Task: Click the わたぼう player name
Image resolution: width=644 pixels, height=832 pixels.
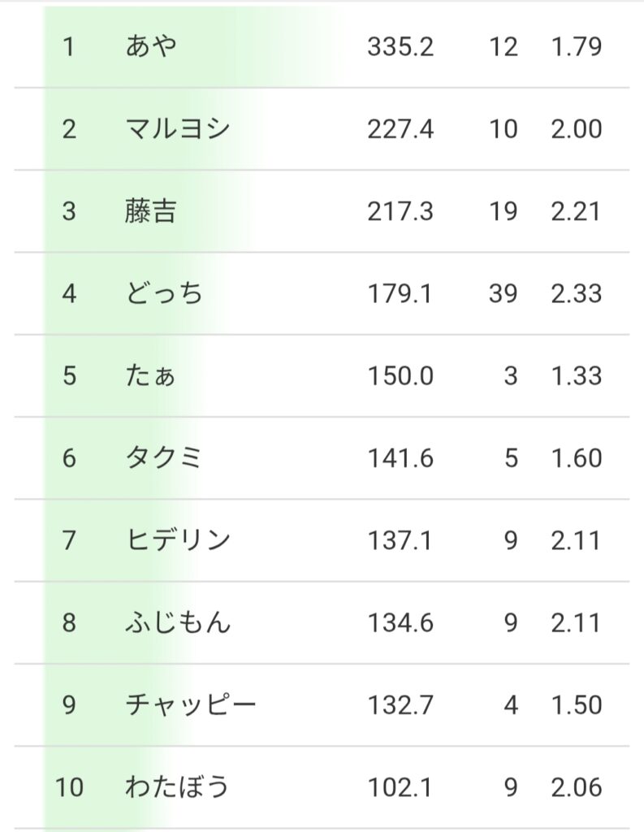Action: [178, 787]
